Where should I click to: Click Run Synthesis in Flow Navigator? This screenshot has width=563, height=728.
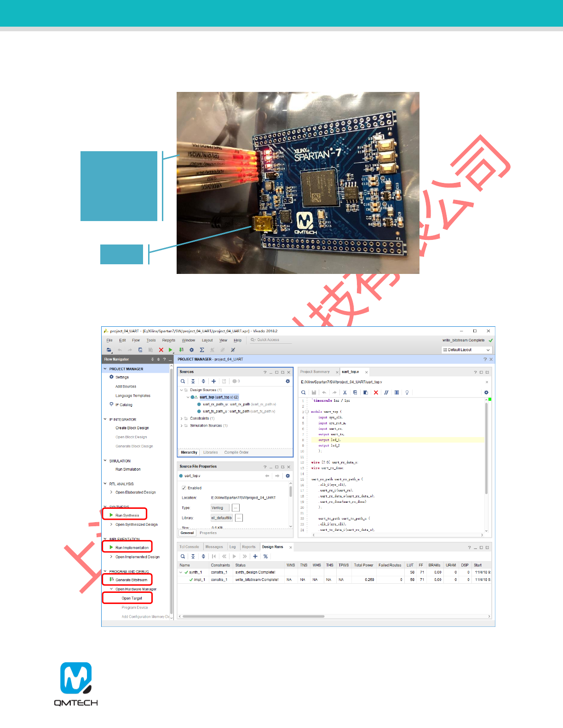(127, 515)
